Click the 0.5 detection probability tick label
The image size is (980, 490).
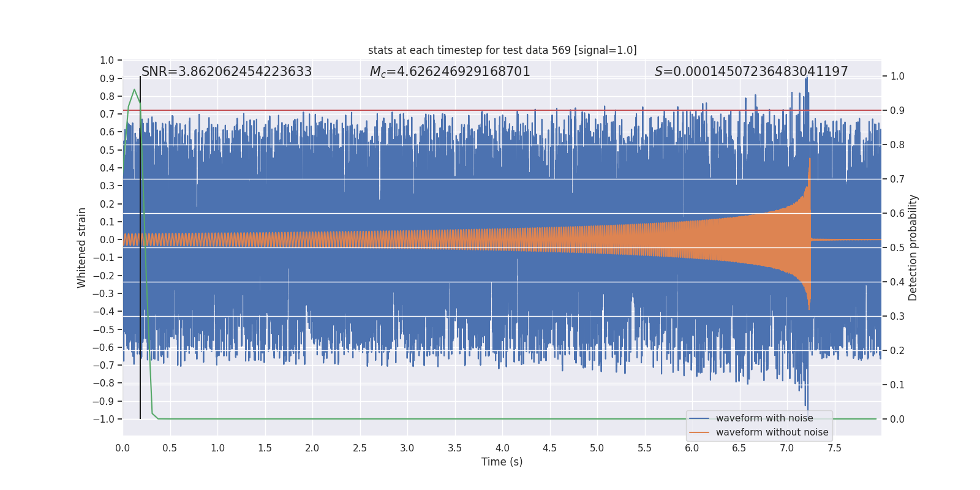pos(897,247)
